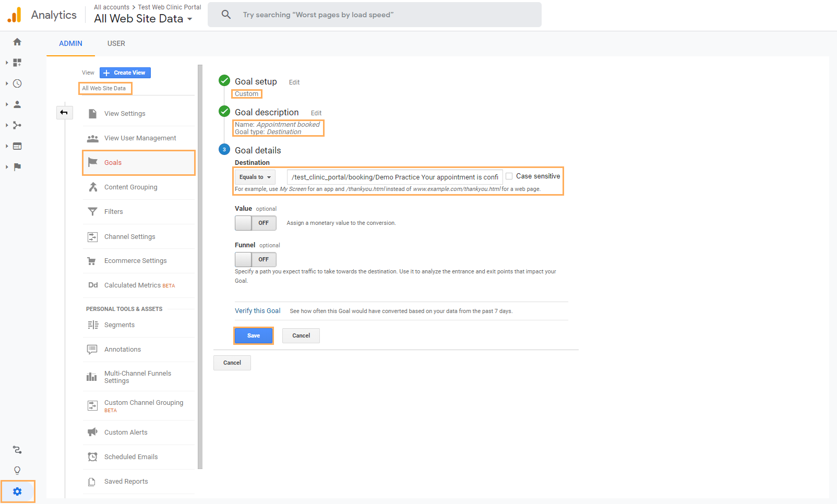Enable the Funnel toggle
Screen dimensions: 837x504
pos(255,259)
